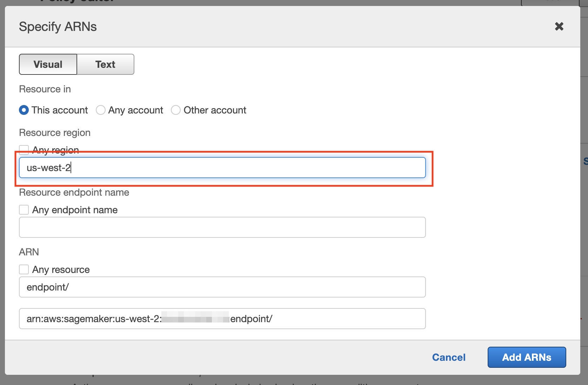The height and width of the screenshot is (385, 588).
Task: Choose "Any account" for Resource in
Action: pyautogui.click(x=101, y=110)
